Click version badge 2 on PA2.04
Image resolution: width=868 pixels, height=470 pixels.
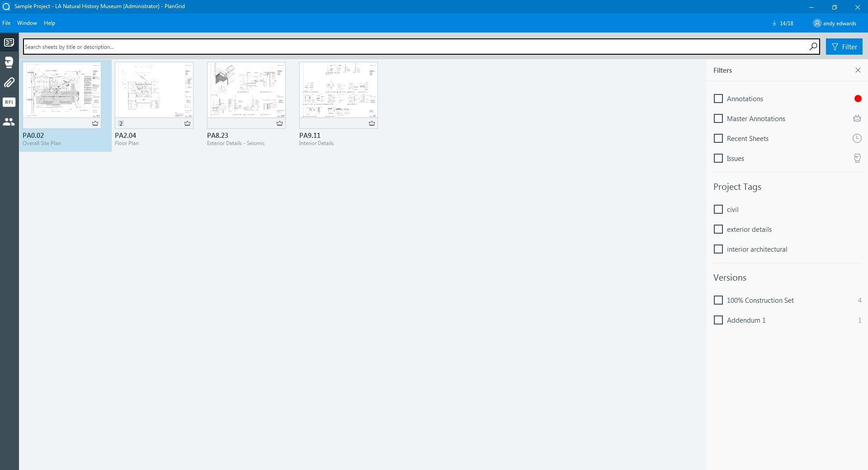pos(121,123)
